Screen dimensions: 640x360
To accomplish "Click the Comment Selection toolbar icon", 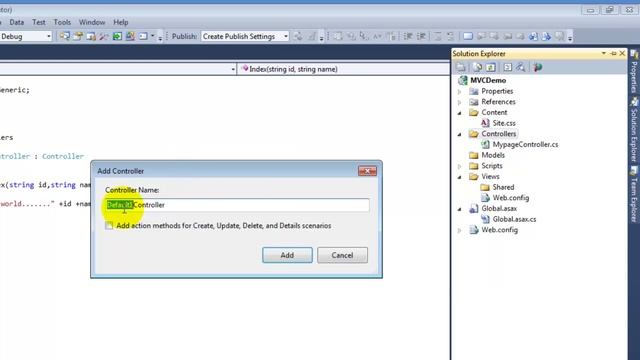I will (437, 36).
